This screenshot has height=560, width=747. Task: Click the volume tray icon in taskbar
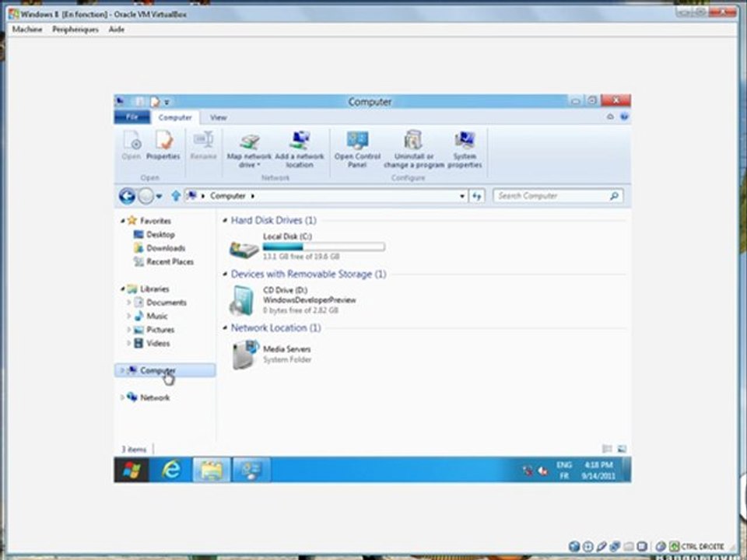pyautogui.click(x=542, y=471)
